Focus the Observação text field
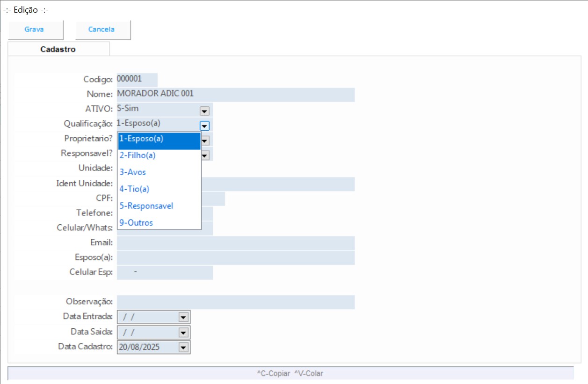 [235, 303]
